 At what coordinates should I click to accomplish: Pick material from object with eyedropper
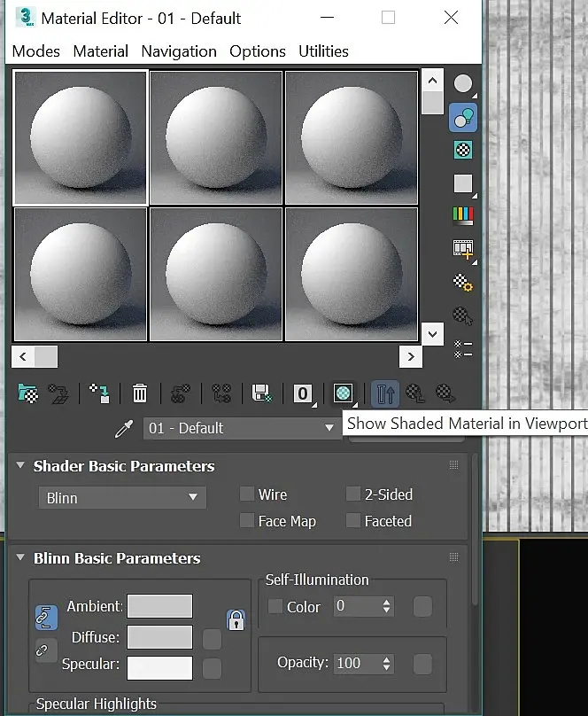pyautogui.click(x=124, y=429)
